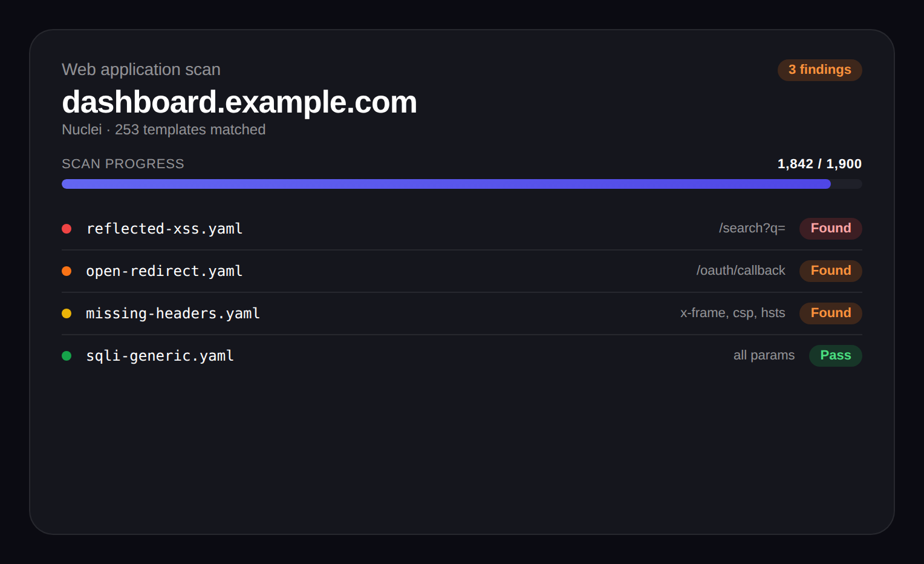Select the missing-headers.yaml template name
Screen dimensions: 924x564
[173, 313]
